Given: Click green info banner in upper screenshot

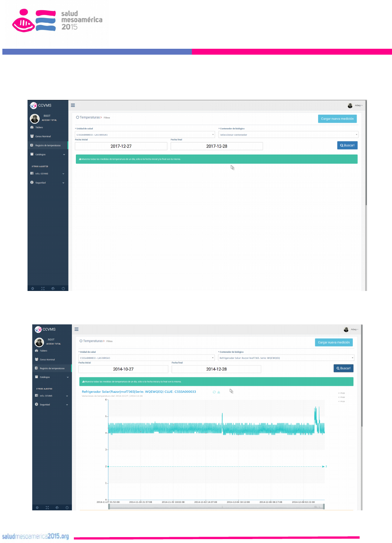Looking at the screenshot, I should 217,159.
